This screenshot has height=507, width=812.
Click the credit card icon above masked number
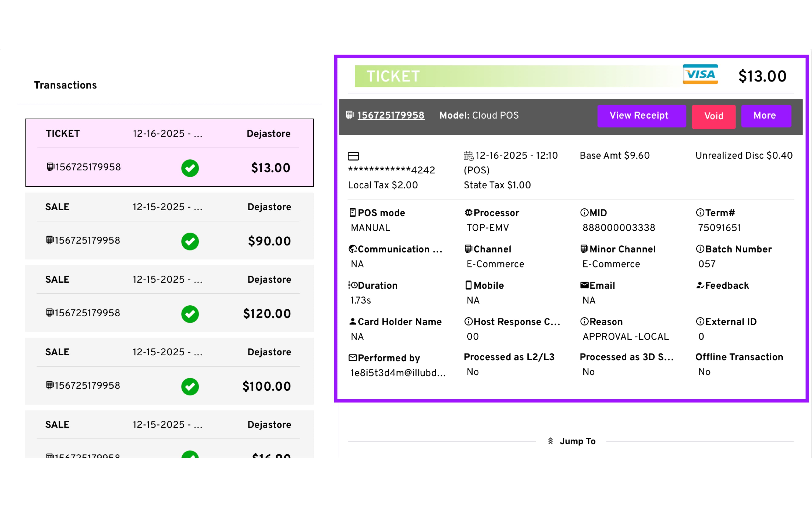353,156
